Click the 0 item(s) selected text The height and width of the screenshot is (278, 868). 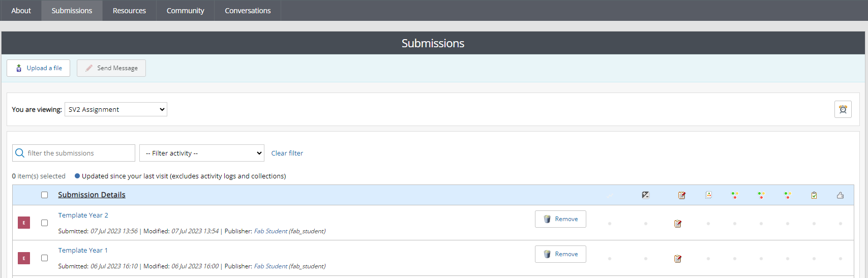click(x=39, y=176)
